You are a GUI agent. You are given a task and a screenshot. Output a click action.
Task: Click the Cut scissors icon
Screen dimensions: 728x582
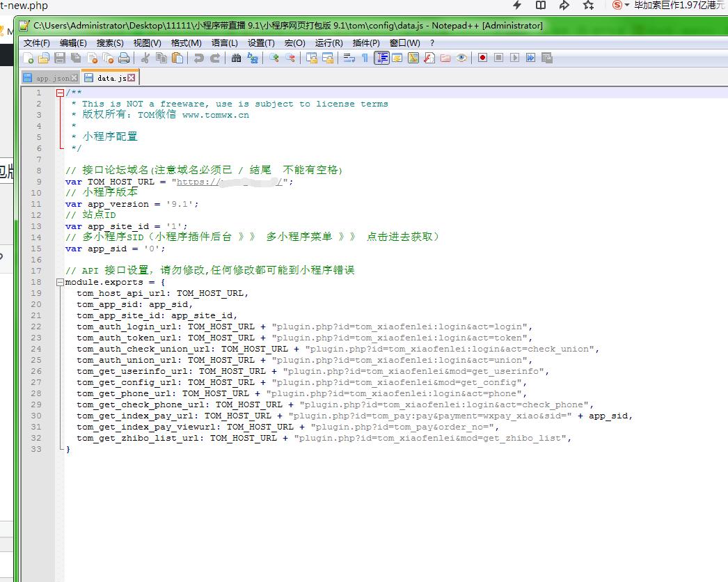point(145,58)
